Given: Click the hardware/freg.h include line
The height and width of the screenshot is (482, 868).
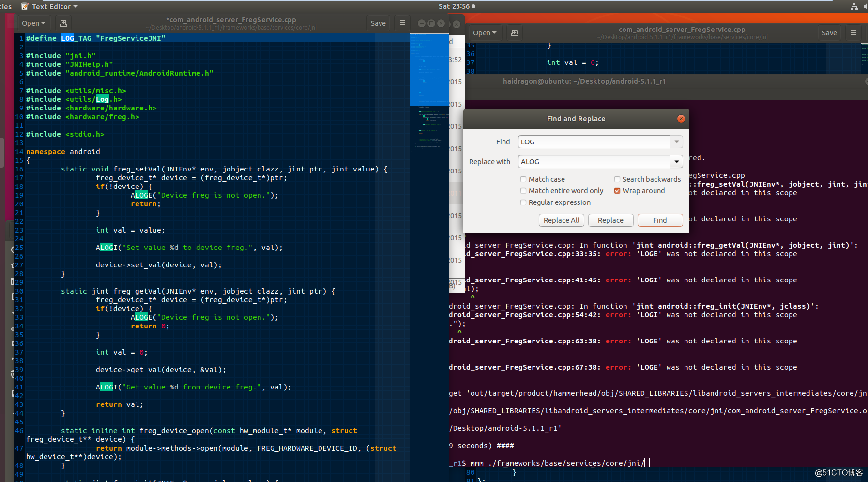Looking at the screenshot, I should [x=83, y=117].
